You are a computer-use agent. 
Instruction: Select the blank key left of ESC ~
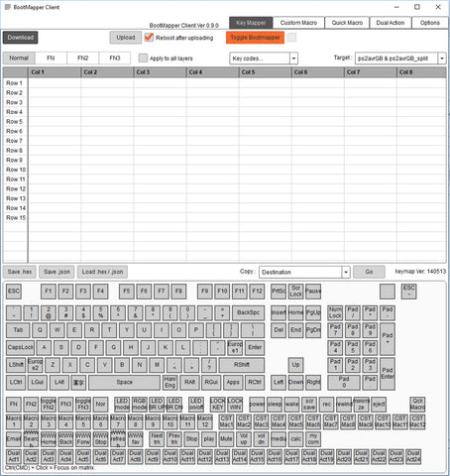point(388,292)
